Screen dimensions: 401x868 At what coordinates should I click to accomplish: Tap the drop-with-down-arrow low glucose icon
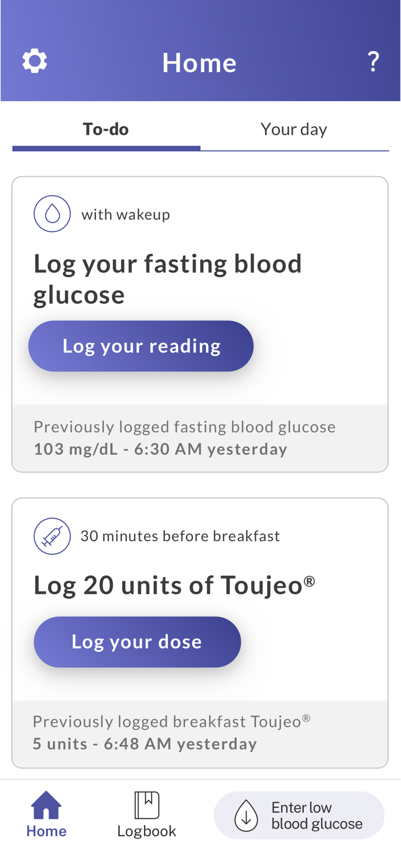pos(246,815)
